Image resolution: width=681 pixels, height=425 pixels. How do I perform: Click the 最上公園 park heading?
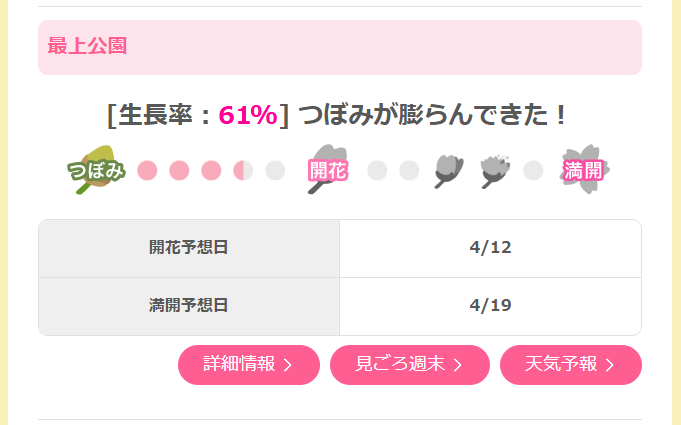coord(87,46)
